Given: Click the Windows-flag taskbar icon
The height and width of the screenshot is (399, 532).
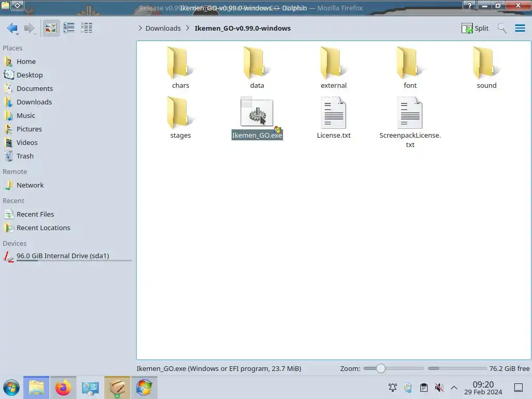Looking at the screenshot, I should click(x=144, y=388).
